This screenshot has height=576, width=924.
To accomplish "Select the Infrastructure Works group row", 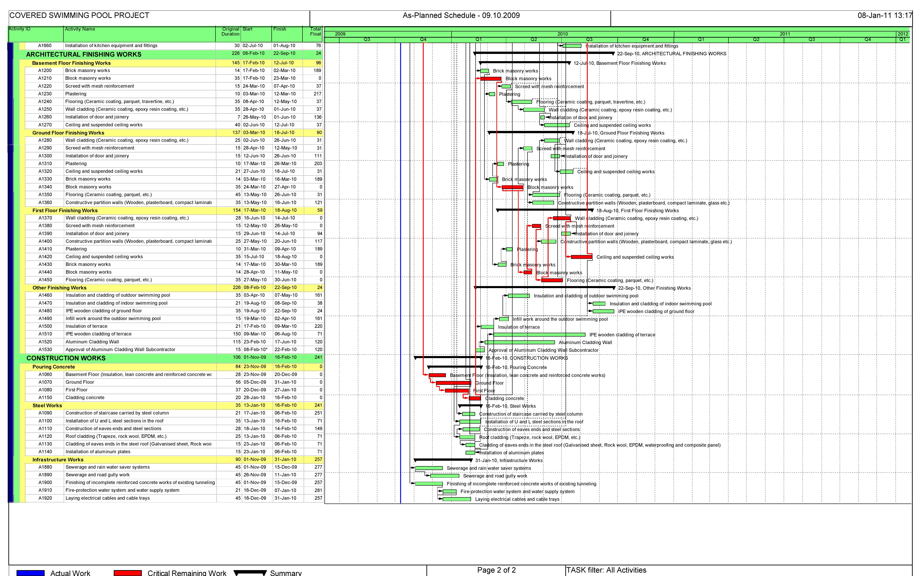I will (x=174, y=459).
